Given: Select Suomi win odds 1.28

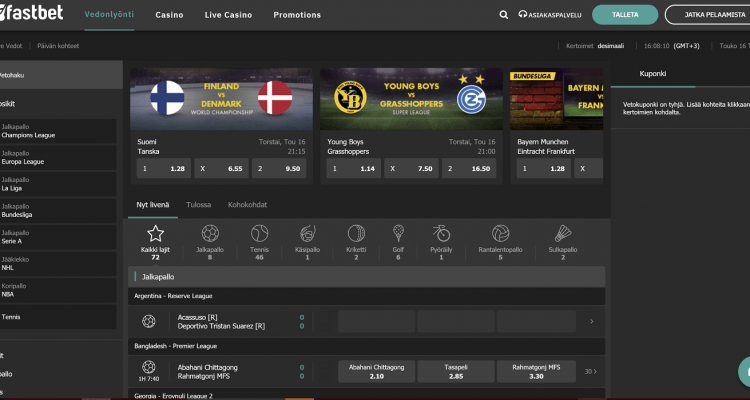Looking at the screenshot, I should pyautogui.click(x=164, y=168).
